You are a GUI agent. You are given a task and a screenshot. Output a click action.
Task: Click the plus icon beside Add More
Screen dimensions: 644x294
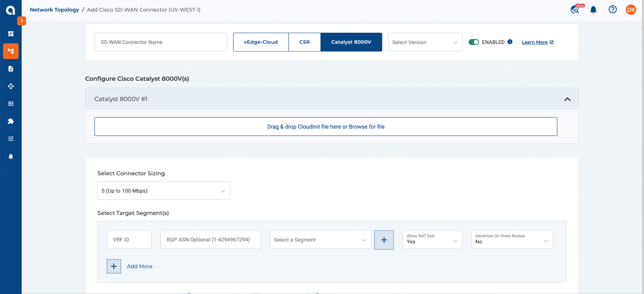(114, 266)
